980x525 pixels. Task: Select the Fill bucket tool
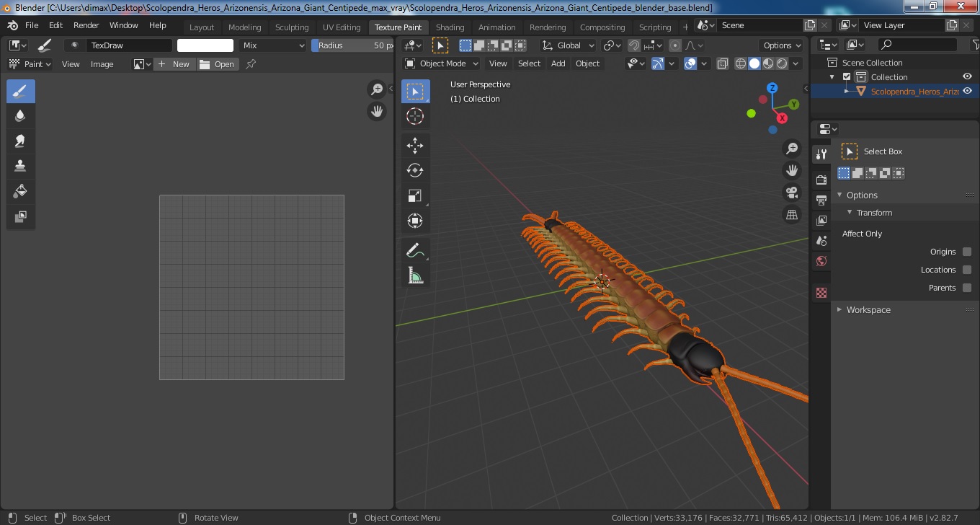pyautogui.click(x=20, y=191)
